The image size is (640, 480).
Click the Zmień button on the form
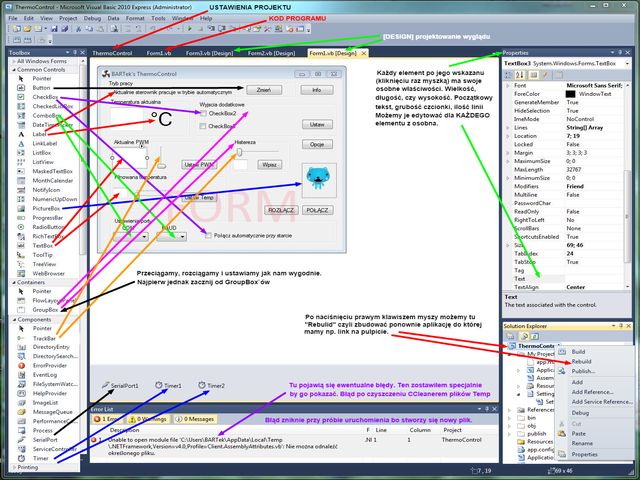[264, 90]
